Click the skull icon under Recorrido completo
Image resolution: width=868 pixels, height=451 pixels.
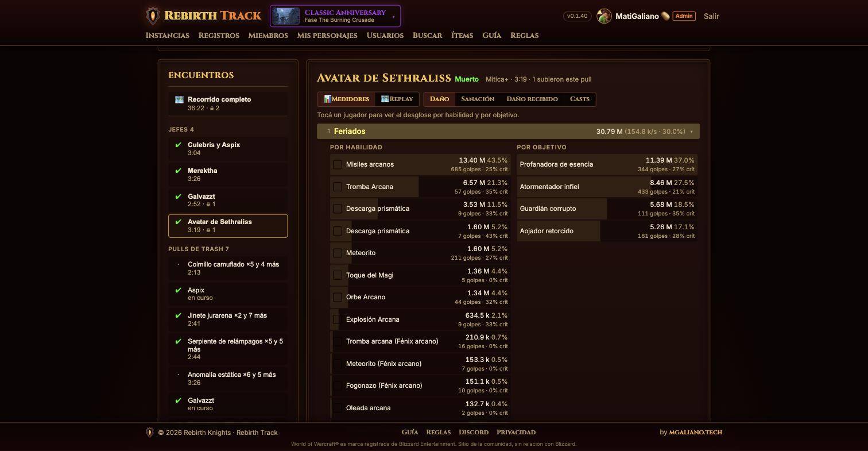tap(212, 108)
